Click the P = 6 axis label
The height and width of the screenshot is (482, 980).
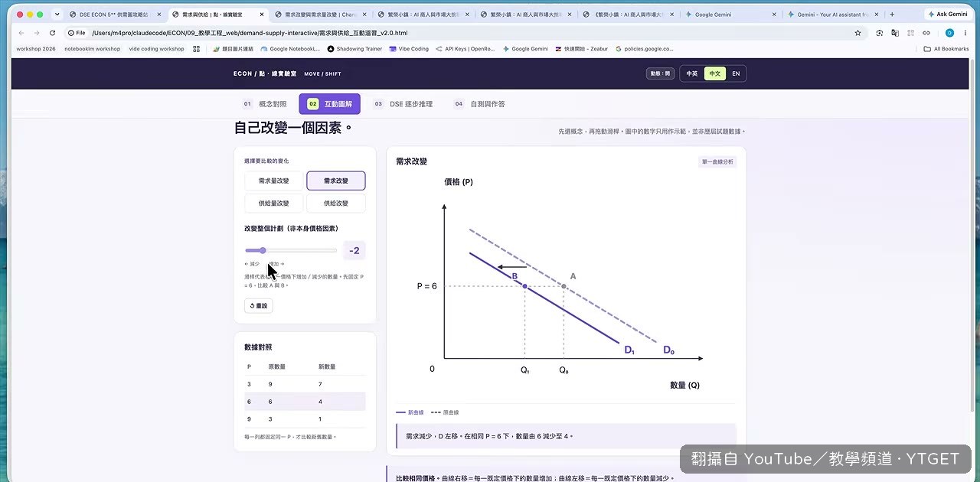[x=426, y=286]
